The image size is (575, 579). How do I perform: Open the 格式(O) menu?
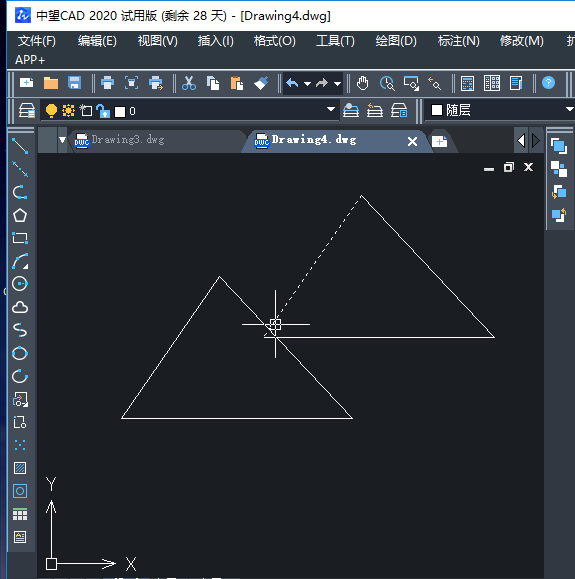pos(274,41)
